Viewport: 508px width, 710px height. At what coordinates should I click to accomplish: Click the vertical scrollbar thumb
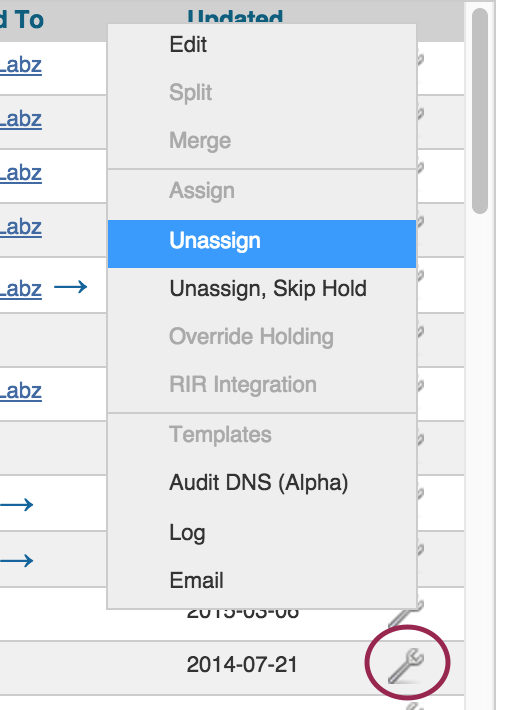(x=479, y=110)
